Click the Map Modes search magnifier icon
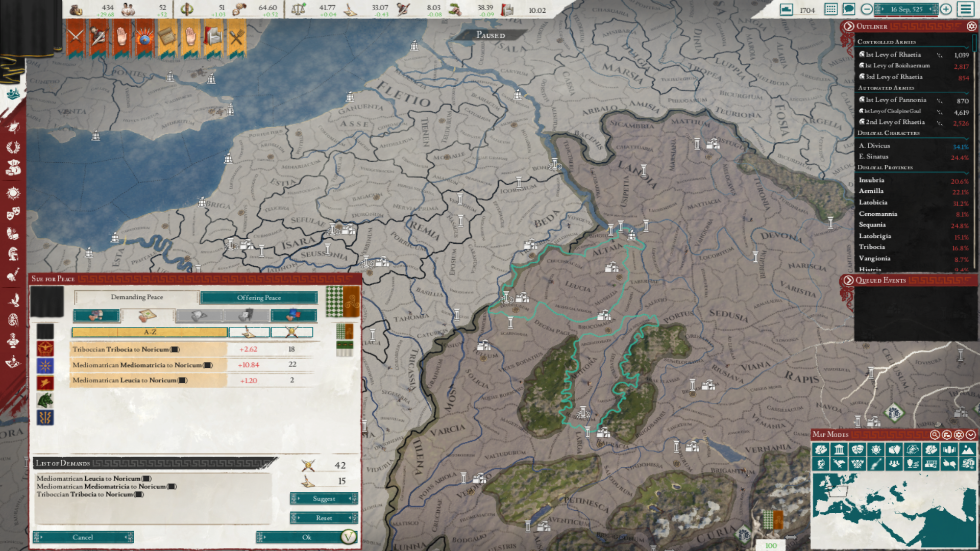The width and height of the screenshot is (980, 551). tap(935, 435)
